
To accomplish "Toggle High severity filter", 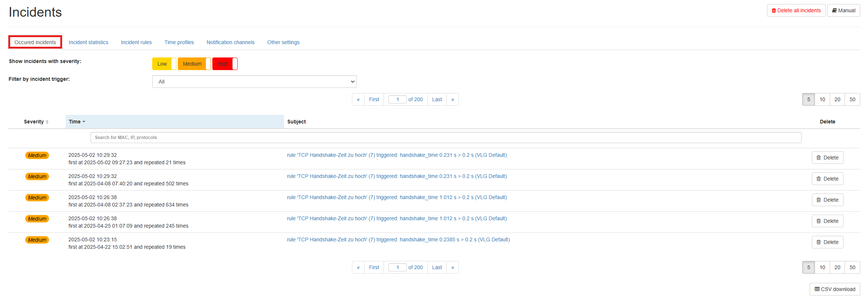I will point(225,64).
